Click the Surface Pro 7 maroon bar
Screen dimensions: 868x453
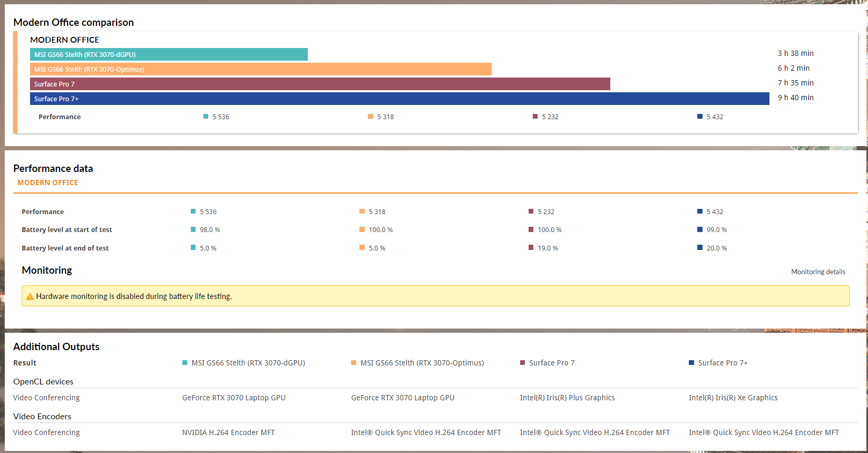320,84
